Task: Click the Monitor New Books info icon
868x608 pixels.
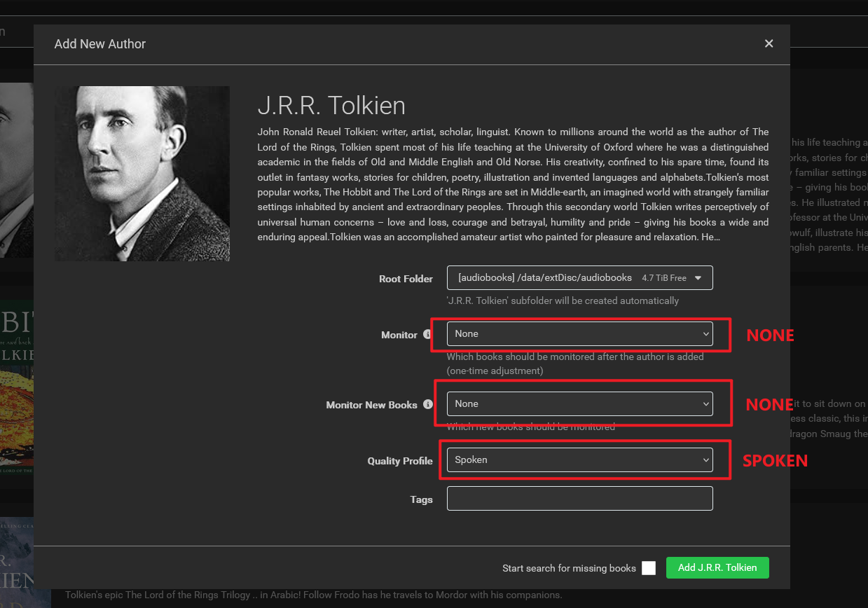Action: [427, 404]
